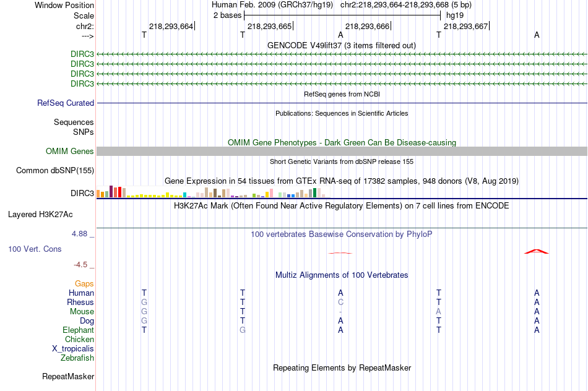
Task: Click the Human alignment row label
Action: click(x=81, y=293)
